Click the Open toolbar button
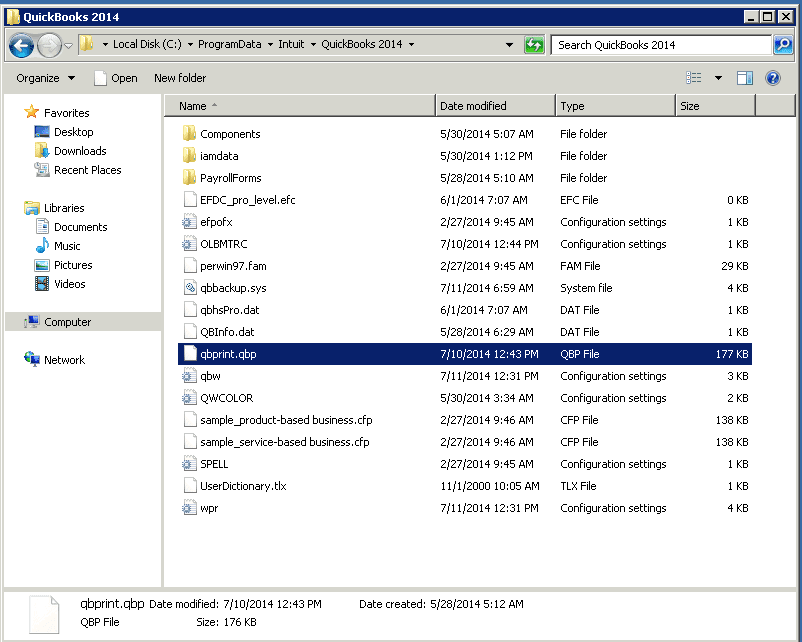The image size is (802, 642). [x=115, y=78]
